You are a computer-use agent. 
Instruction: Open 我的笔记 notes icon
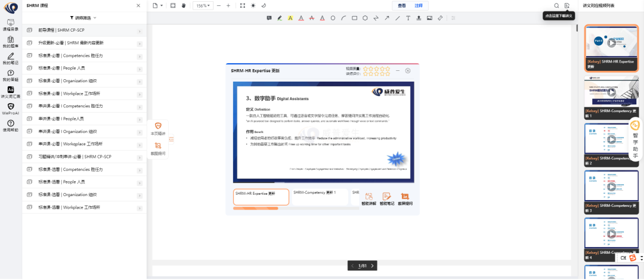[x=11, y=59]
